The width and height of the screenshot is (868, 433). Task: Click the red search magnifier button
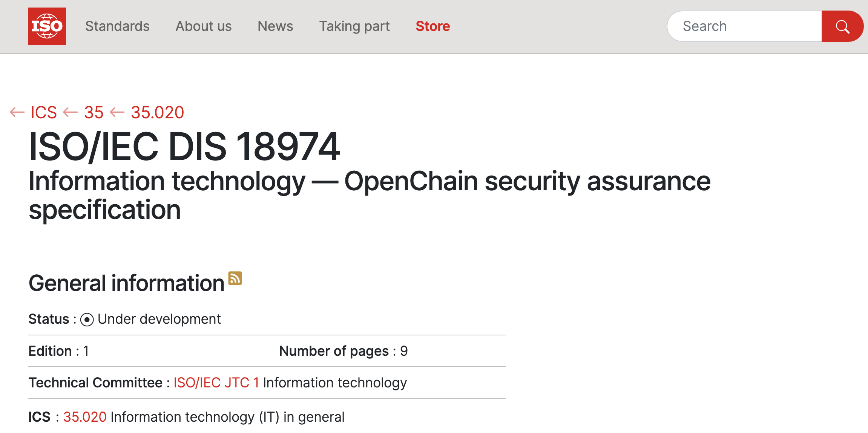(x=842, y=26)
